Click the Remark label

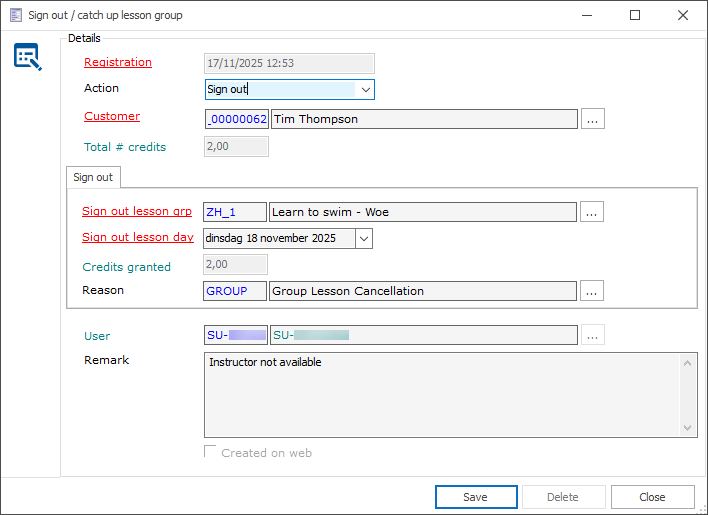click(107, 360)
